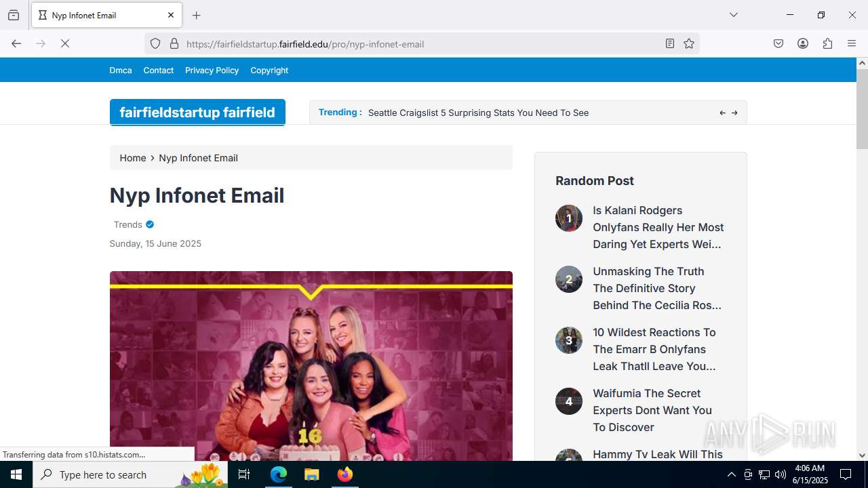The image size is (868, 488).
Task: Click the Random Post heading
Action: [x=595, y=181]
